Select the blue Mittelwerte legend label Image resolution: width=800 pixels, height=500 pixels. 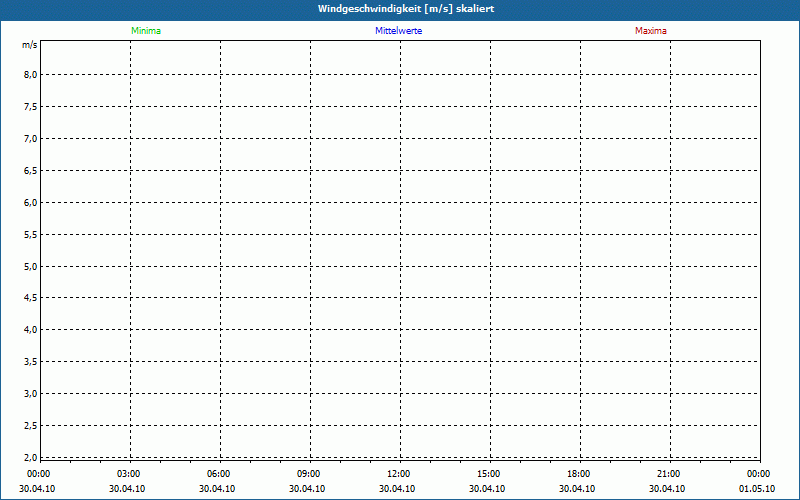[x=398, y=31]
